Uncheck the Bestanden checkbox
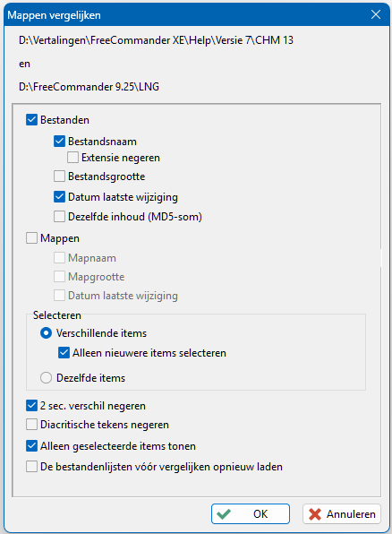Image resolution: width=392 pixels, height=534 pixels. pos(31,120)
